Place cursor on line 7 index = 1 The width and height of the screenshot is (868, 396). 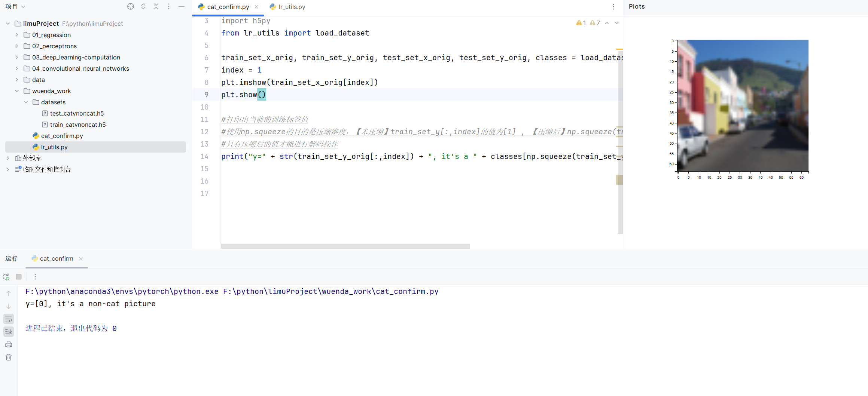[x=241, y=70]
